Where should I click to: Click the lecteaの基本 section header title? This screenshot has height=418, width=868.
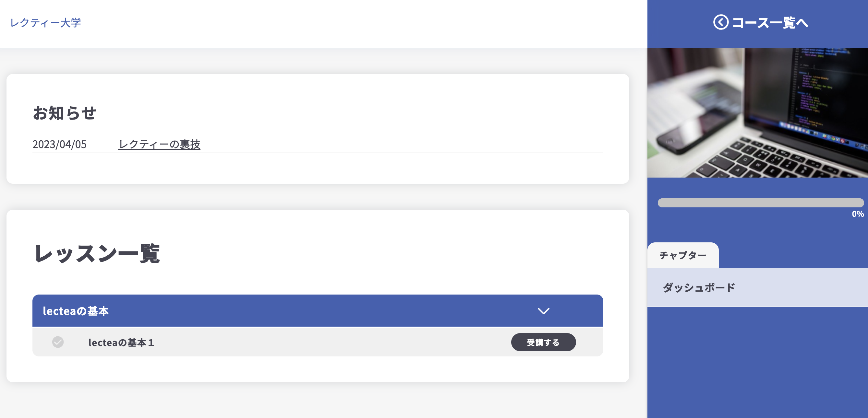(76, 311)
